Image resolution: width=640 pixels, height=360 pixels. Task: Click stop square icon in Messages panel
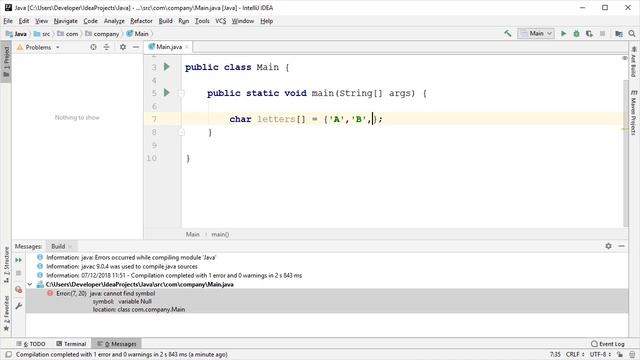[19, 273]
